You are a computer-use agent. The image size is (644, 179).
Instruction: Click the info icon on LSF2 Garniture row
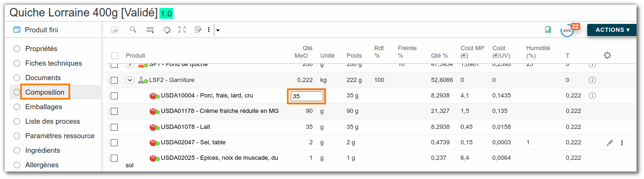click(592, 80)
